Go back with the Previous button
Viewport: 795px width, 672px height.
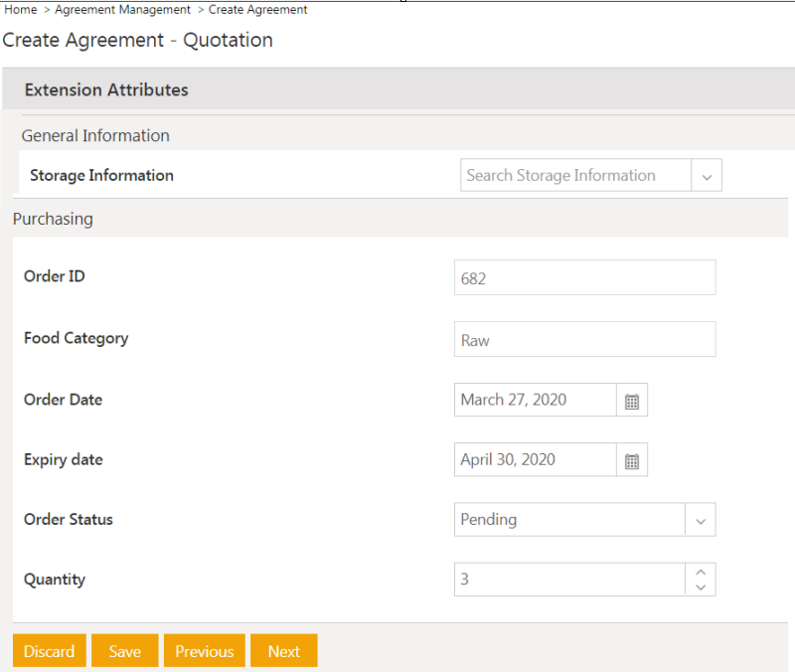point(204,651)
